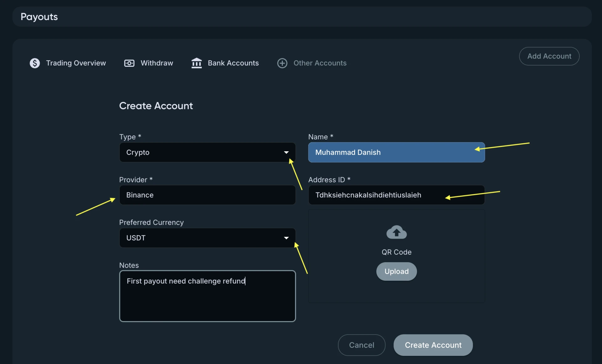602x364 pixels.
Task: Click the Type dropdown arrow
Action: coord(286,153)
